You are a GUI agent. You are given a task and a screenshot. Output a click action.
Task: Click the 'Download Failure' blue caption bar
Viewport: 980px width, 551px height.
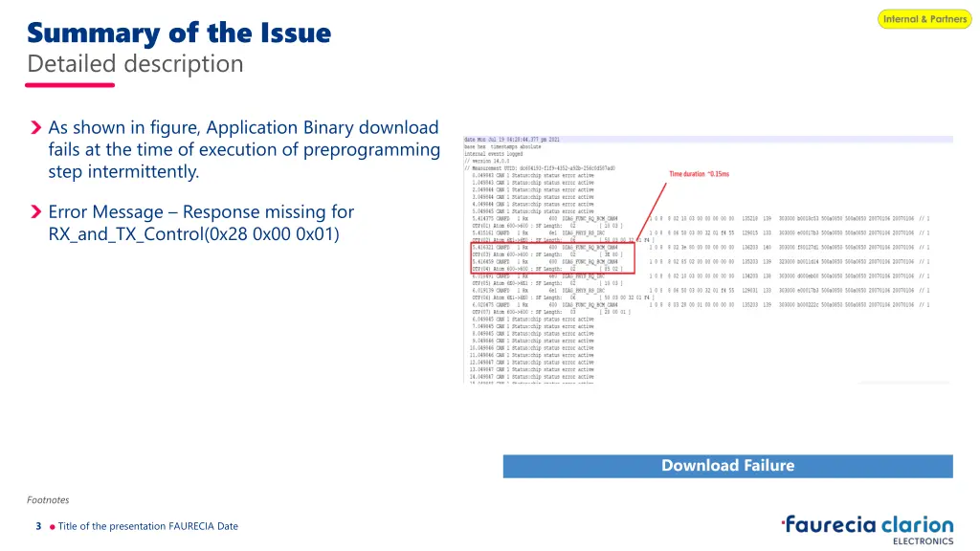coord(727,466)
